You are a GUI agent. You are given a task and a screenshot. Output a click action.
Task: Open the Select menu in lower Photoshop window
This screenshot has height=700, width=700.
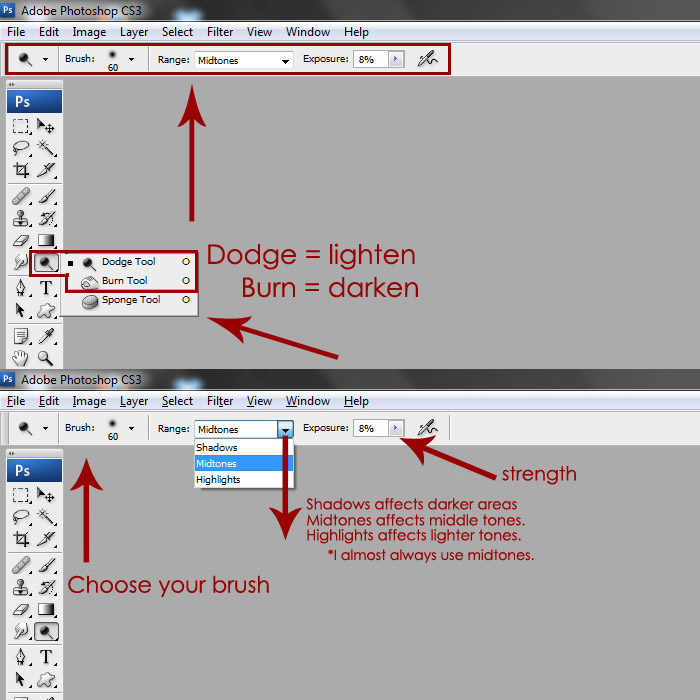click(x=178, y=401)
